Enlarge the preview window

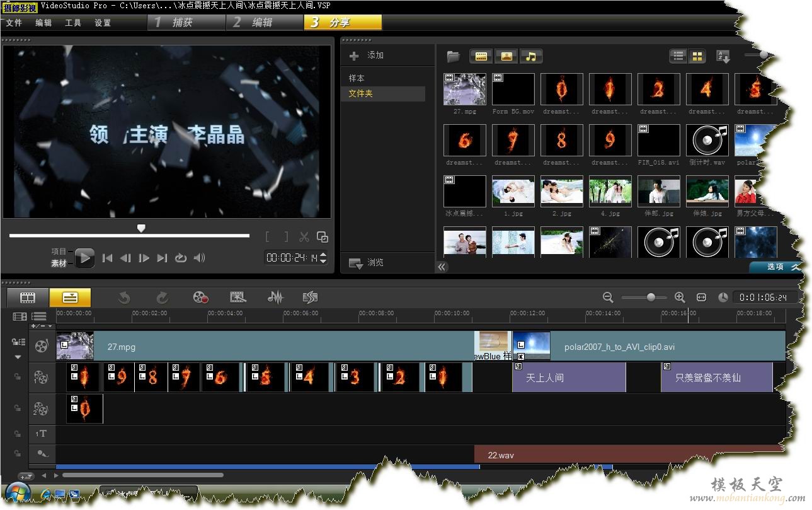point(323,237)
